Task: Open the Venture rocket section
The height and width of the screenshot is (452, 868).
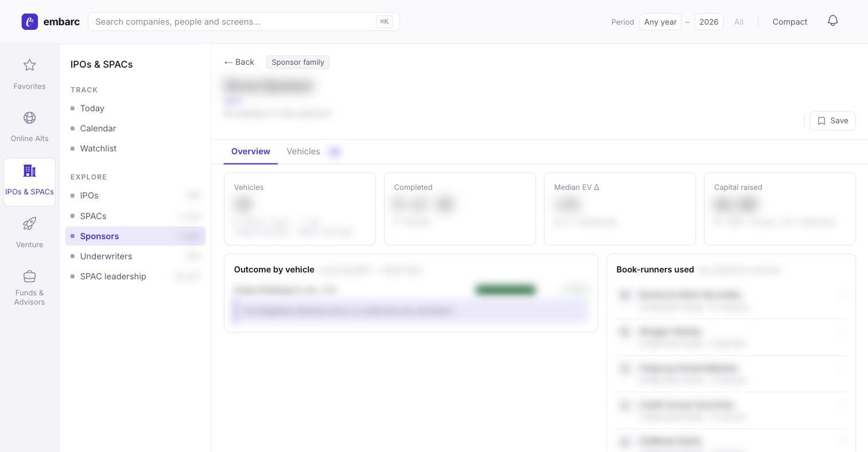Action: [29, 233]
